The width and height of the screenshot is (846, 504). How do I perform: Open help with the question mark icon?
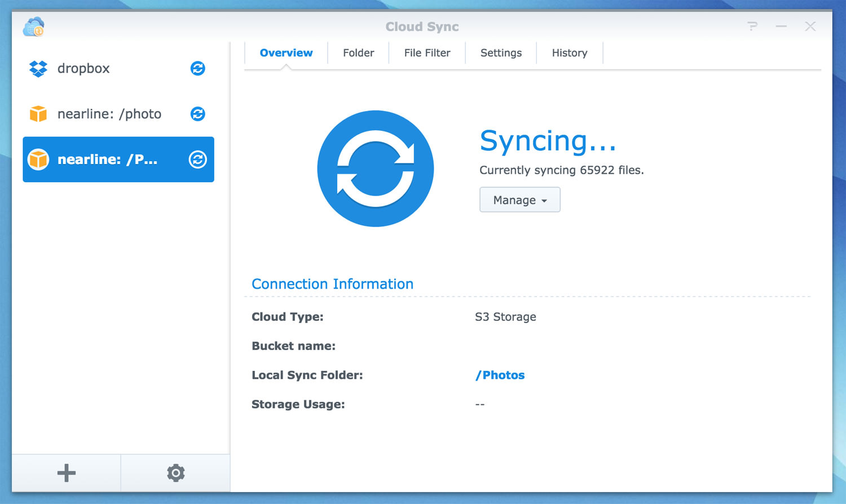click(752, 26)
